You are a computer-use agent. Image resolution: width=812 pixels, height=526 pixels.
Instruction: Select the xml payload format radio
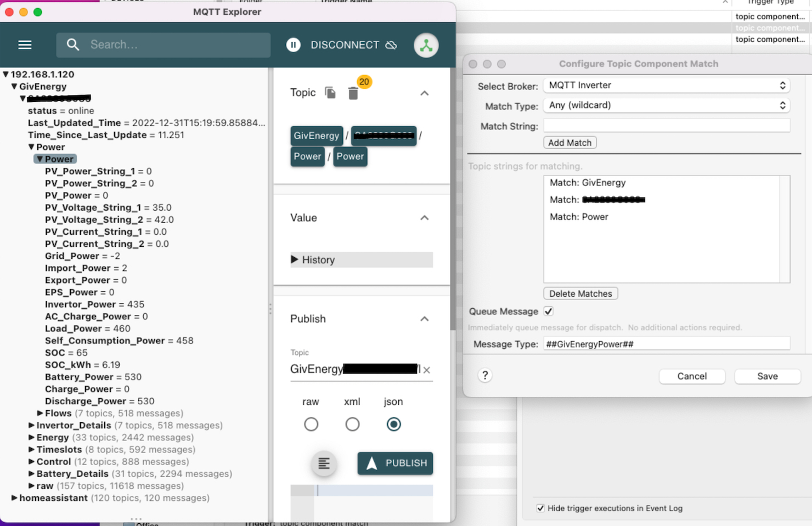352,424
